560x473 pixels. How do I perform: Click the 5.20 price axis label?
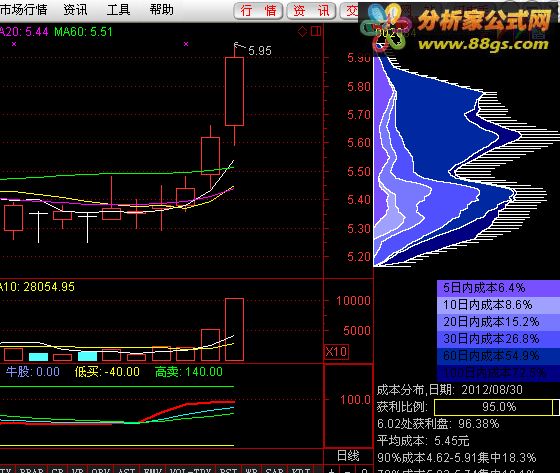pos(359,257)
